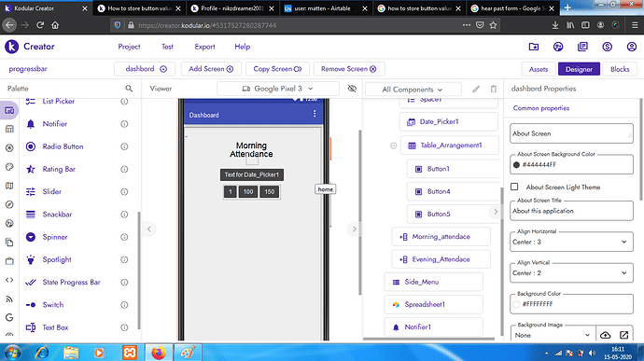
Task: Switch to the Designer view
Action: point(579,69)
